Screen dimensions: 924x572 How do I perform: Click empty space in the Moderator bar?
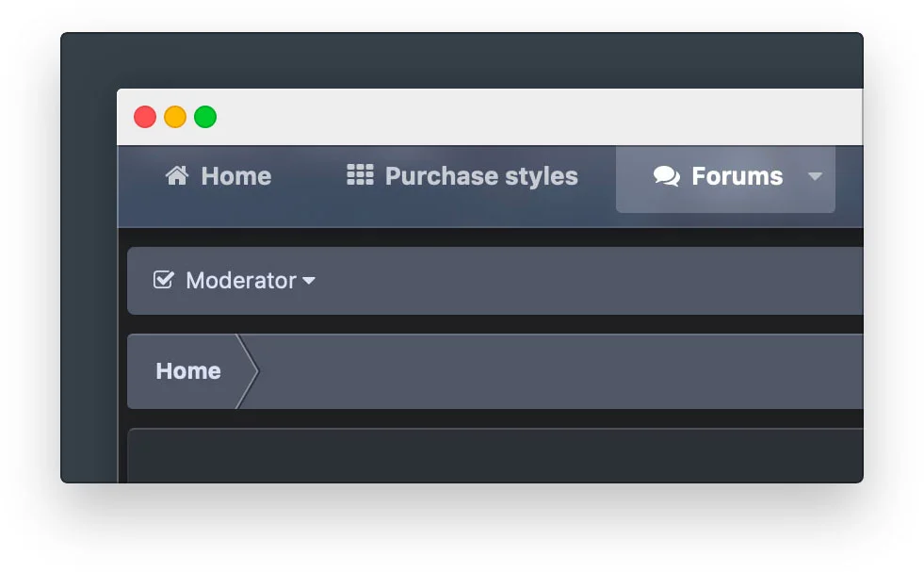(590, 281)
